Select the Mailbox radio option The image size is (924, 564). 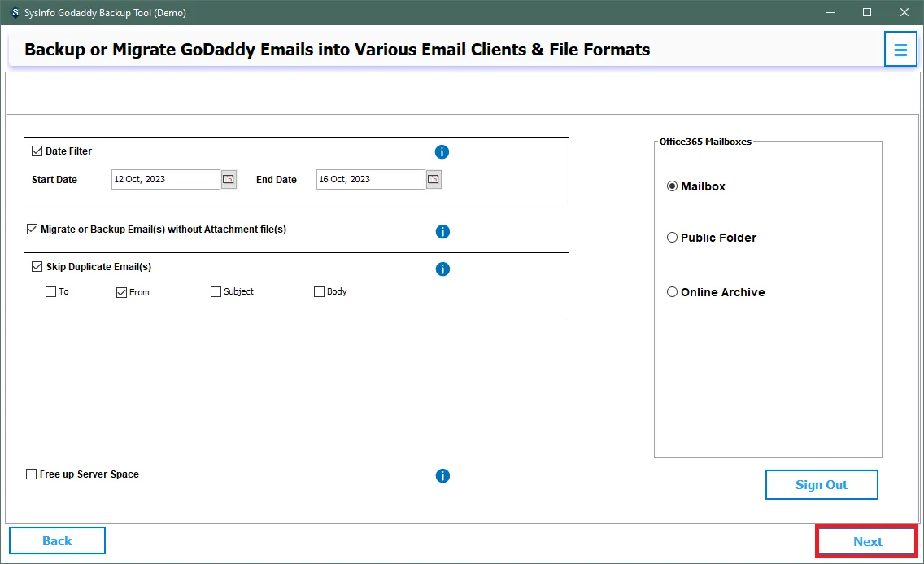tap(672, 186)
